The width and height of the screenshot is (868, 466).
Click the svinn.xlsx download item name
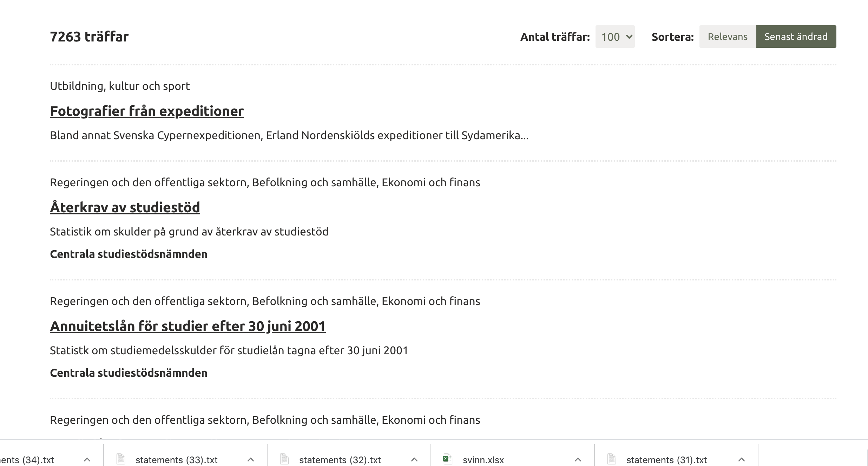coord(483,460)
